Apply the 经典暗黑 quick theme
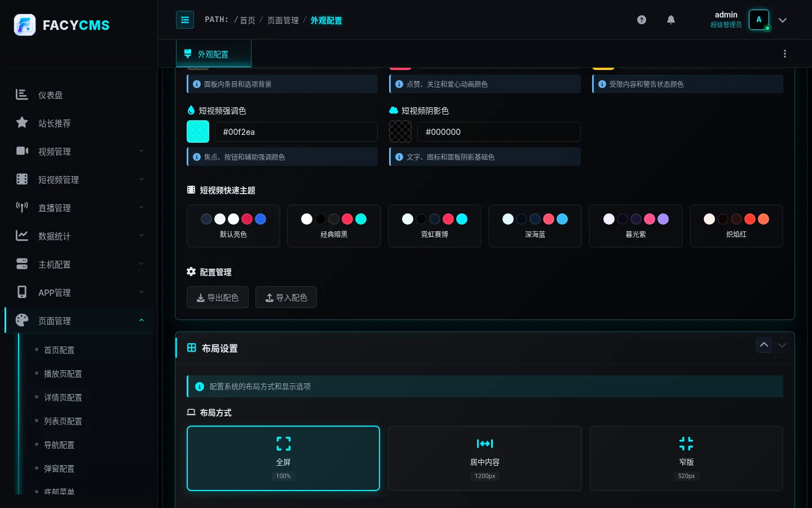 pyautogui.click(x=334, y=226)
